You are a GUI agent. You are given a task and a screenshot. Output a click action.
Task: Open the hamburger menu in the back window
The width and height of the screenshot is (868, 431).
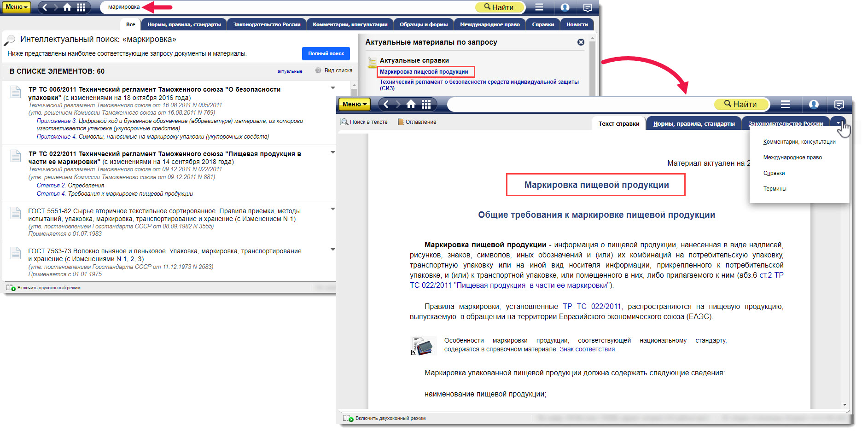tap(539, 7)
